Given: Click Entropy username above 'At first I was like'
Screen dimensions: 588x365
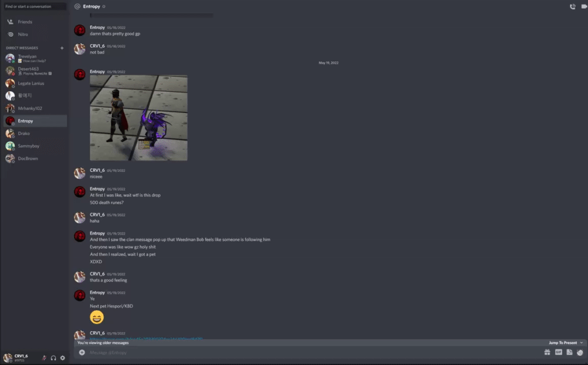Looking at the screenshot, I should click(97, 188).
